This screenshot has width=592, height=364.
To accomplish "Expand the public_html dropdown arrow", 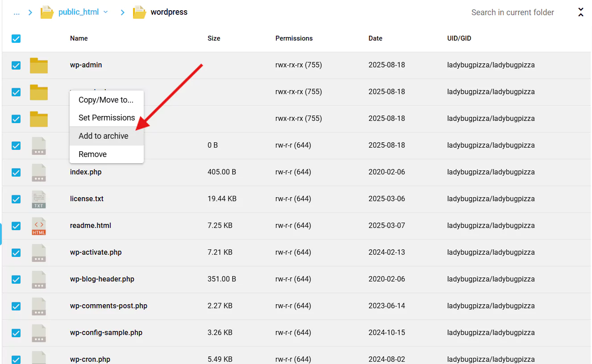I will (106, 12).
